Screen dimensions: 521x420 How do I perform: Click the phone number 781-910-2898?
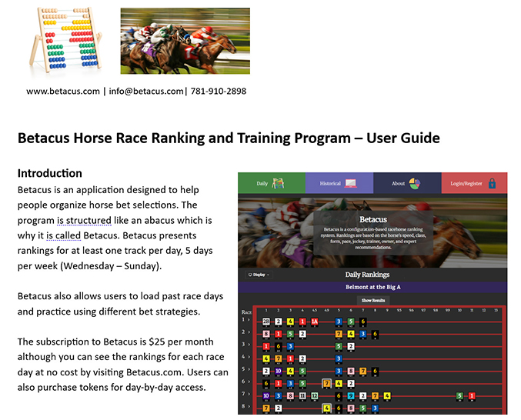pos(219,92)
